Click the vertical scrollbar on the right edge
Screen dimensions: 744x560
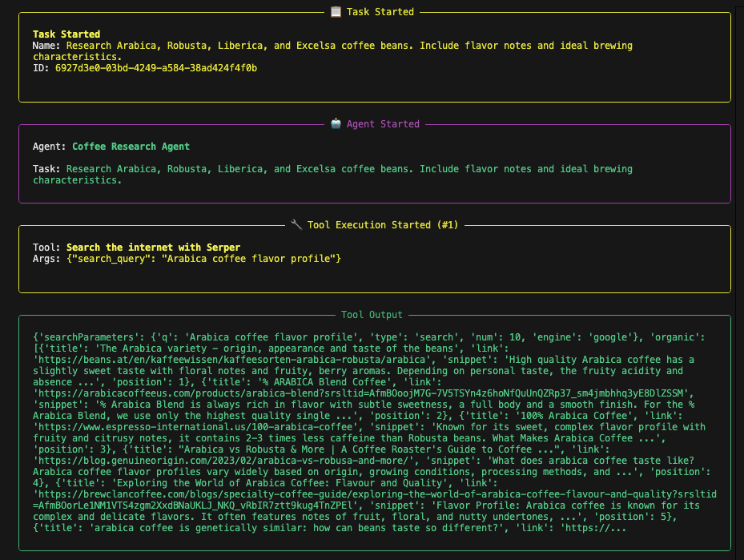click(x=739, y=280)
